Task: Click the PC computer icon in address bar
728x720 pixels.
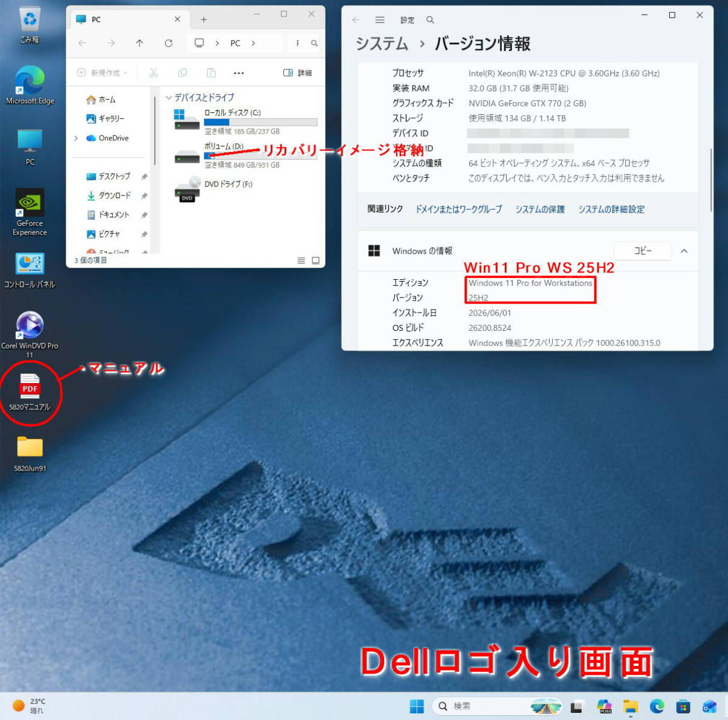Action: (199, 43)
